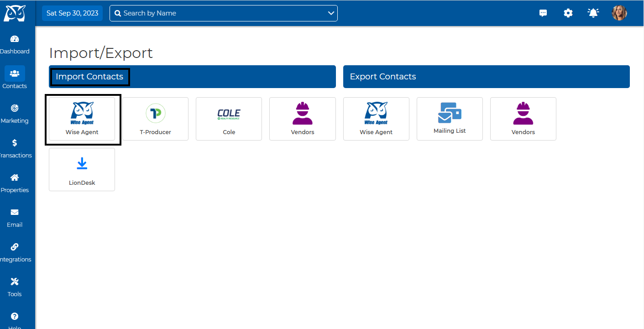Focus the Search by Name field
Image resolution: width=644 pixels, height=329 pixels.
[224, 13]
